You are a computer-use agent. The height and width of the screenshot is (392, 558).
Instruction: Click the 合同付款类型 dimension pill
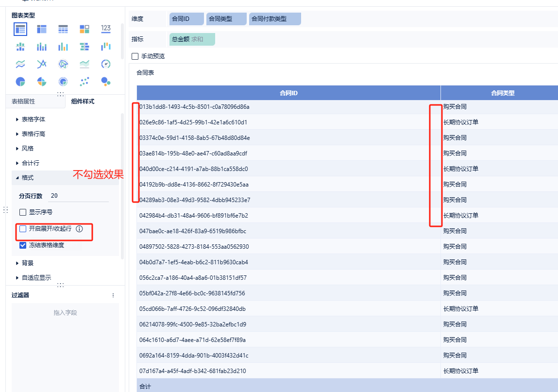[x=275, y=19]
